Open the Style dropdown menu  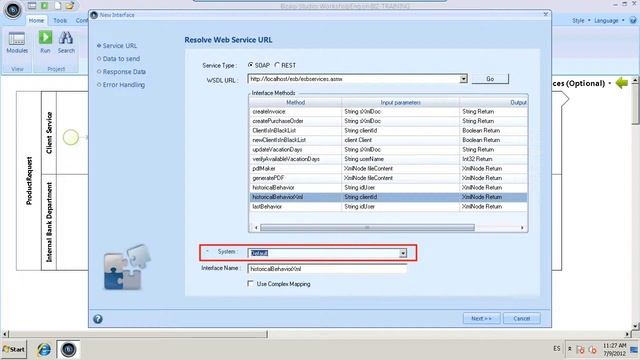(x=581, y=20)
